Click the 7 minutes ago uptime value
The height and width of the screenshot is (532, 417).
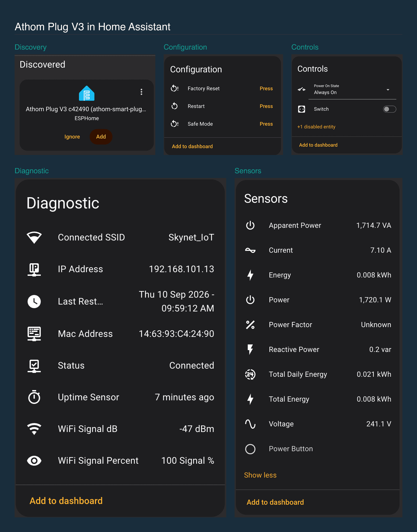pos(184,397)
